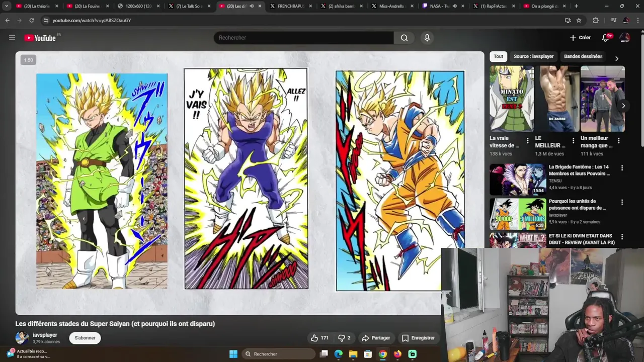
Task: Open the notifications bell
Action: pyautogui.click(x=606, y=38)
